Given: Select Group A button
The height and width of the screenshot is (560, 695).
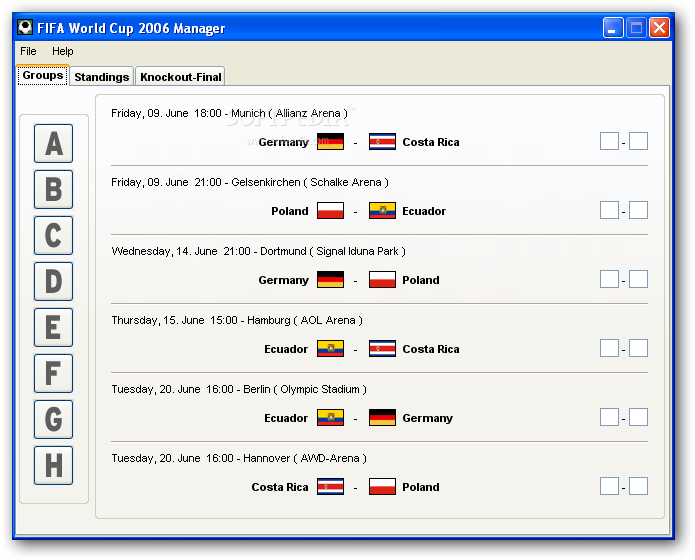Looking at the screenshot, I should [54, 143].
